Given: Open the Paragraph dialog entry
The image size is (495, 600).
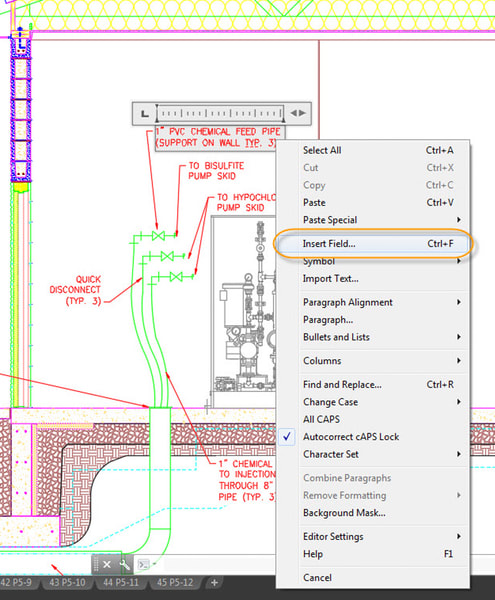Looking at the screenshot, I should 373,320.
